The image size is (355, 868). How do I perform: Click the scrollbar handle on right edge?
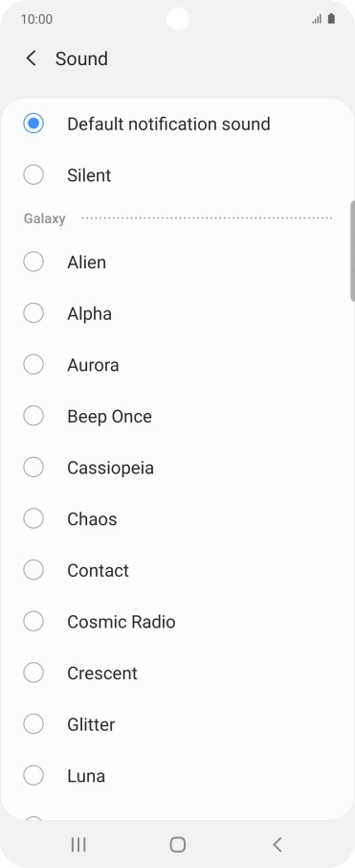(352, 251)
